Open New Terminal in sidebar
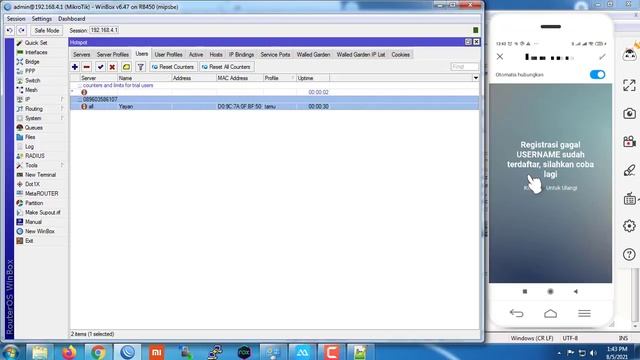640x360 pixels. tap(40, 175)
